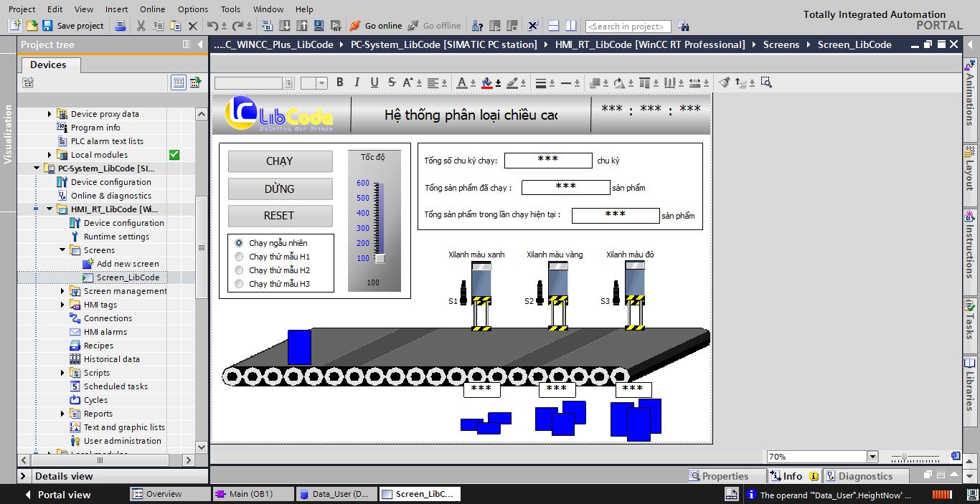
Task: Collapse the PC-System_LibCode tree node
Action: (x=37, y=168)
